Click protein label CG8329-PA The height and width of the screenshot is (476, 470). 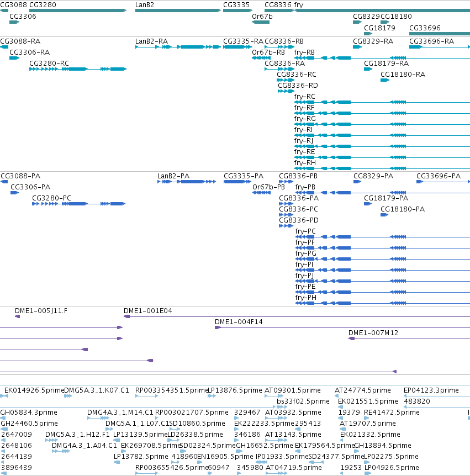(373, 176)
